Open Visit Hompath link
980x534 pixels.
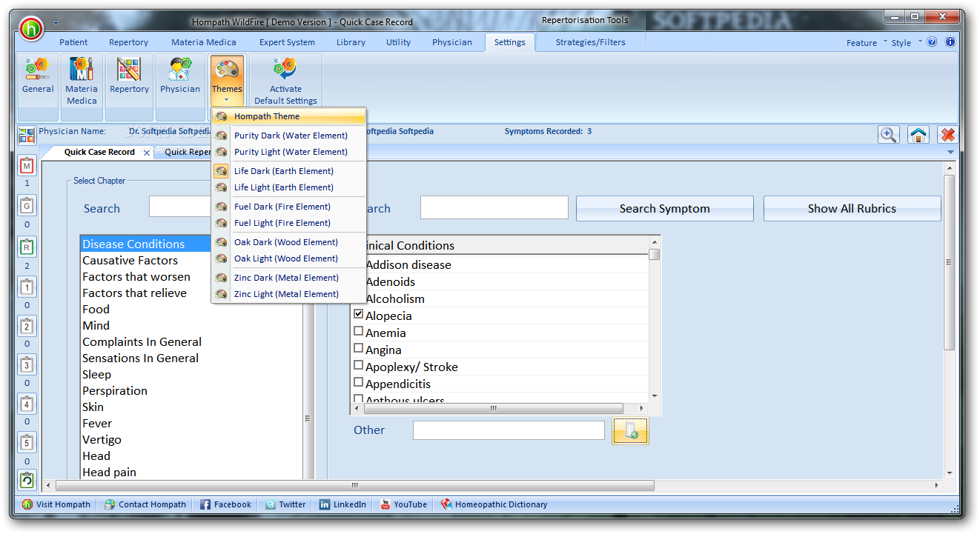click(x=56, y=504)
